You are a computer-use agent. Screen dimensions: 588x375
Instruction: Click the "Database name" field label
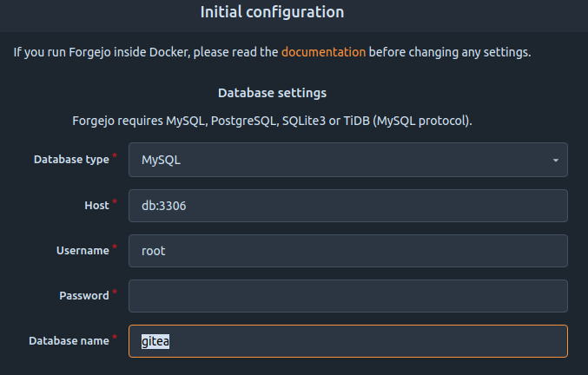click(x=69, y=341)
